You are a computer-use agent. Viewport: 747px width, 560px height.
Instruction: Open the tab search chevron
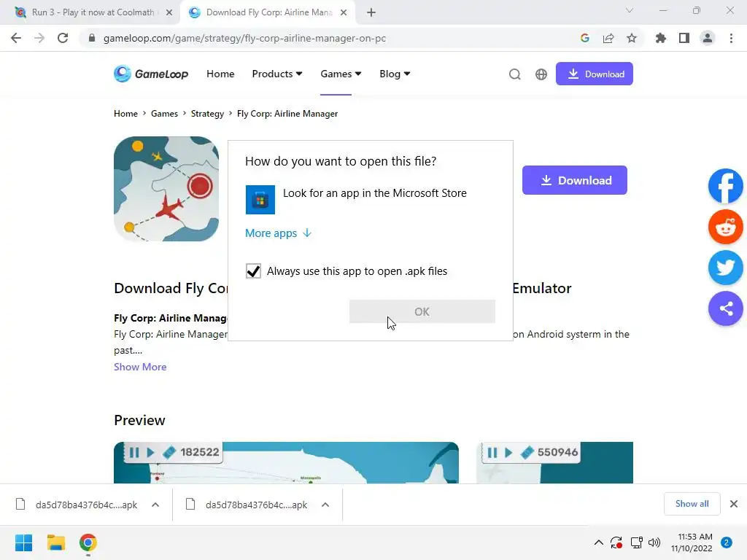(630, 10)
